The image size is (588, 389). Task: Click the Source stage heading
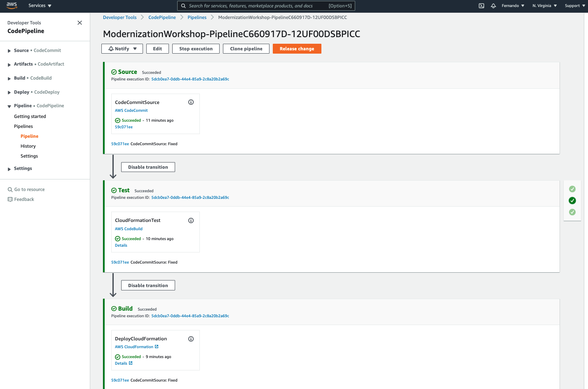point(127,72)
